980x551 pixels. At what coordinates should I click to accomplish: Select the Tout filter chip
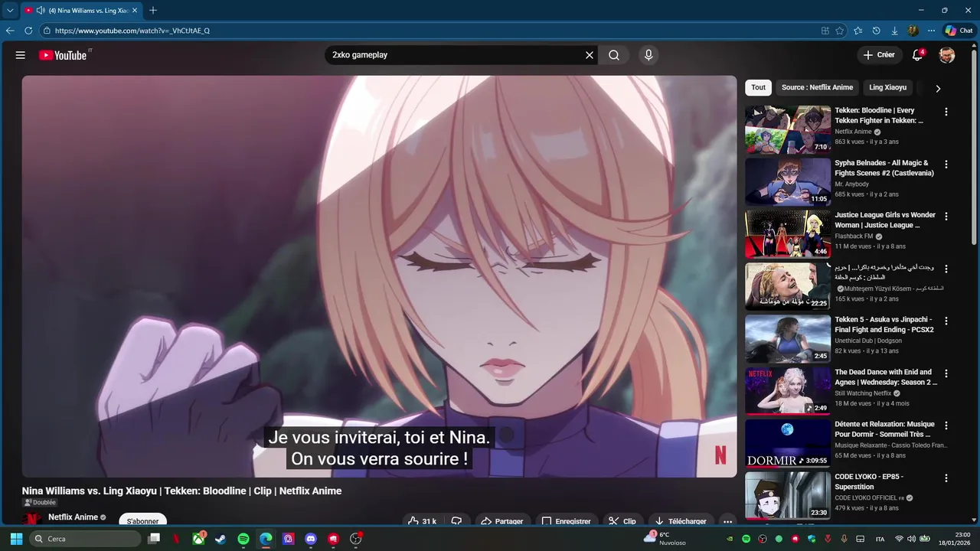(758, 87)
